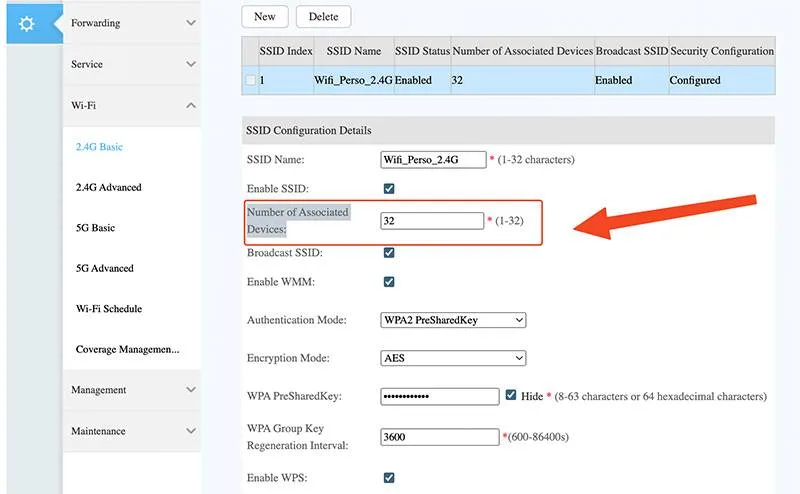Open the Encryption Mode dropdown
Viewport: 800px width, 494px height.
click(x=453, y=358)
